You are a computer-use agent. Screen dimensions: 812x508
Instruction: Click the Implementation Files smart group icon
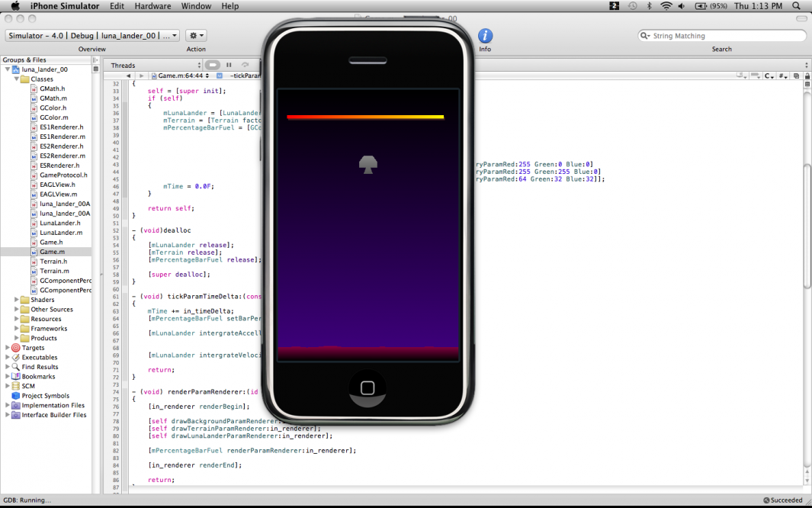tap(15, 405)
